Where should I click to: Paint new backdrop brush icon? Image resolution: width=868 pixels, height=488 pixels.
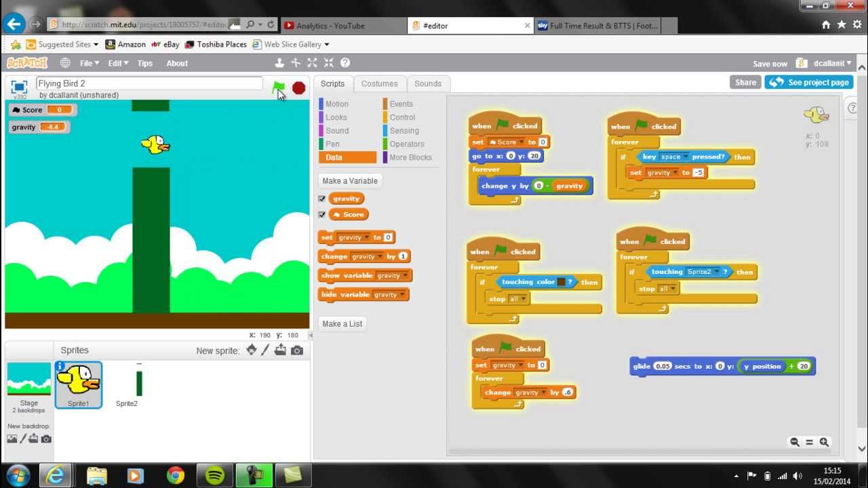(x=22, y=439)
